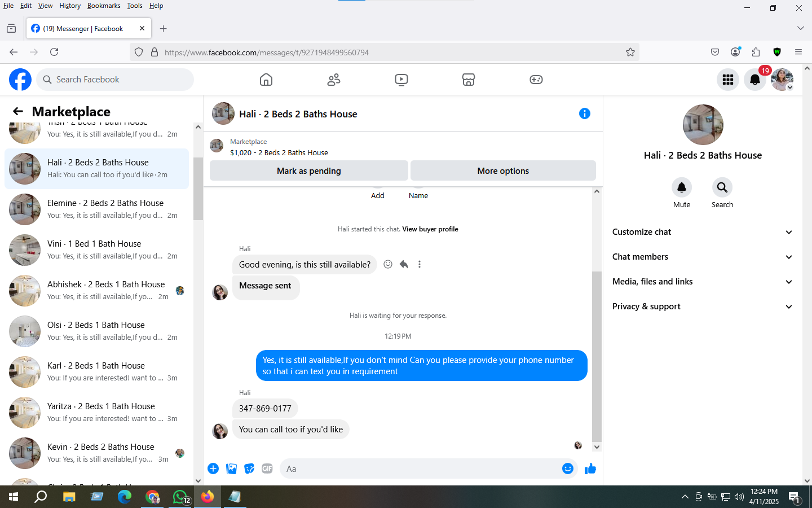The width and height of the screenshot is (812, 508).
Task: Open conversation information with the blue info icon
Action: [585, 113]
